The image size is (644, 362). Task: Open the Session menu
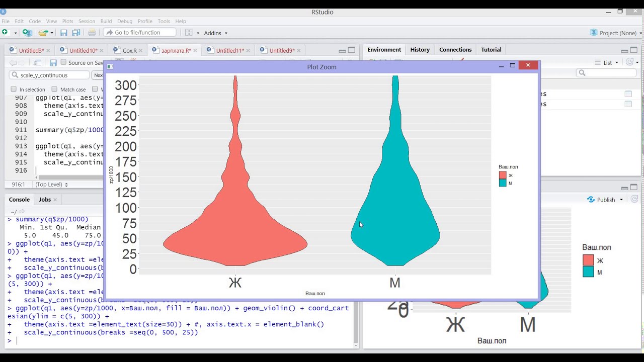87,21
